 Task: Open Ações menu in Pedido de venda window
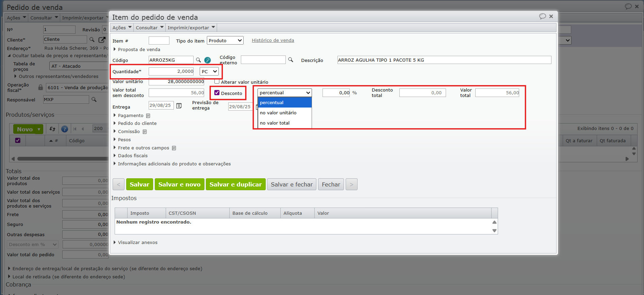point(16,18)
